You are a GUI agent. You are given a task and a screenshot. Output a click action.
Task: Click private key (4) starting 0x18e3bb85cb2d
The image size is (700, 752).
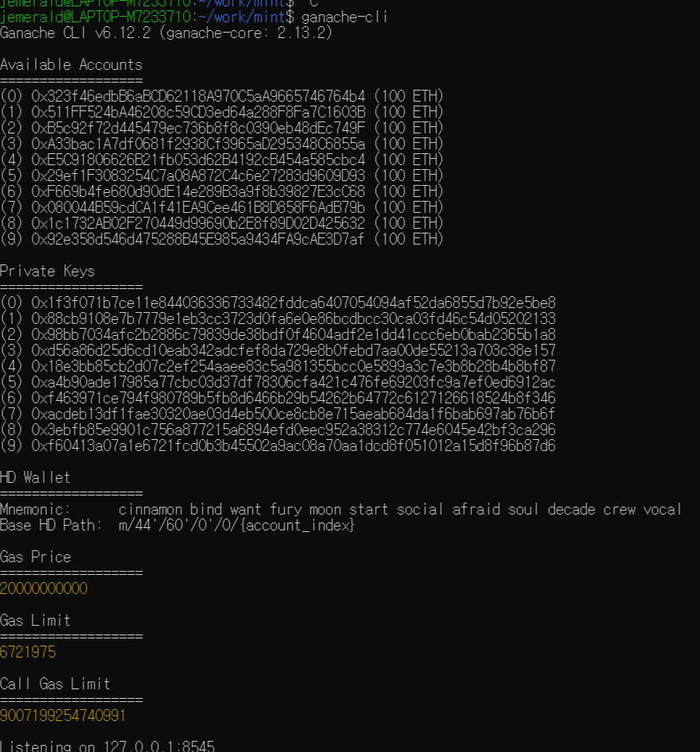click(293, 366)
